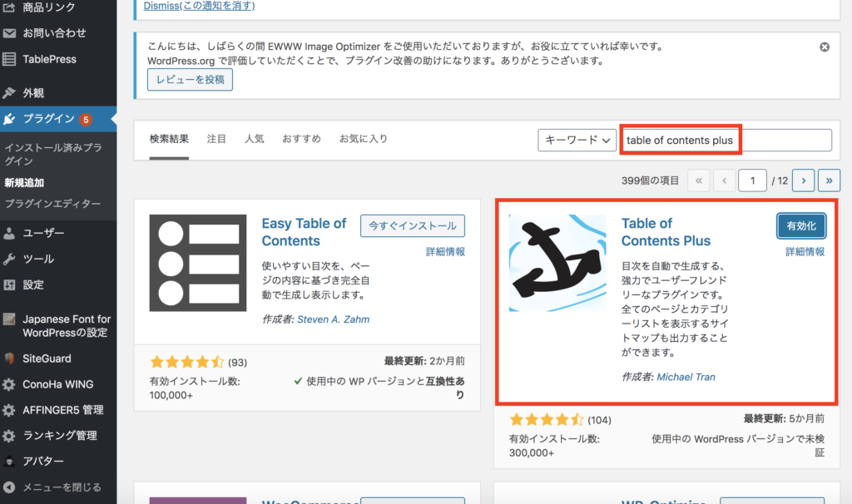The height and width of the screenshot is (504, 852).
Task: Go to the next results page
Action: (x=803, y=180)
